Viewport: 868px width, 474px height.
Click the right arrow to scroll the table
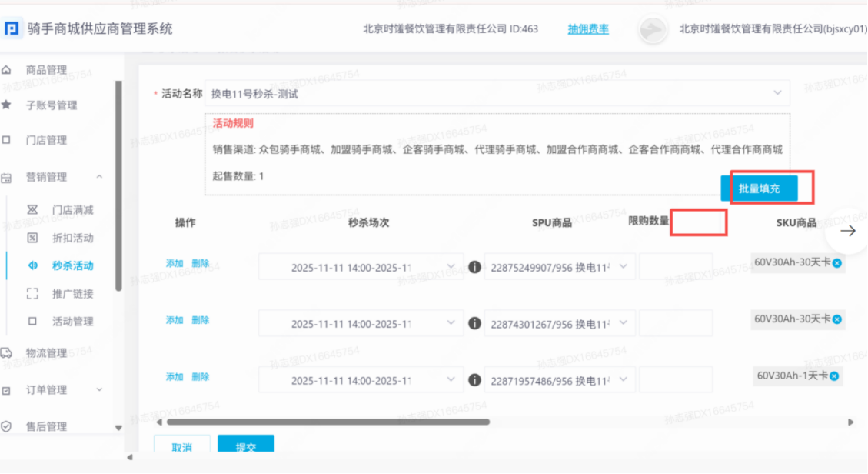pos(847,230)
